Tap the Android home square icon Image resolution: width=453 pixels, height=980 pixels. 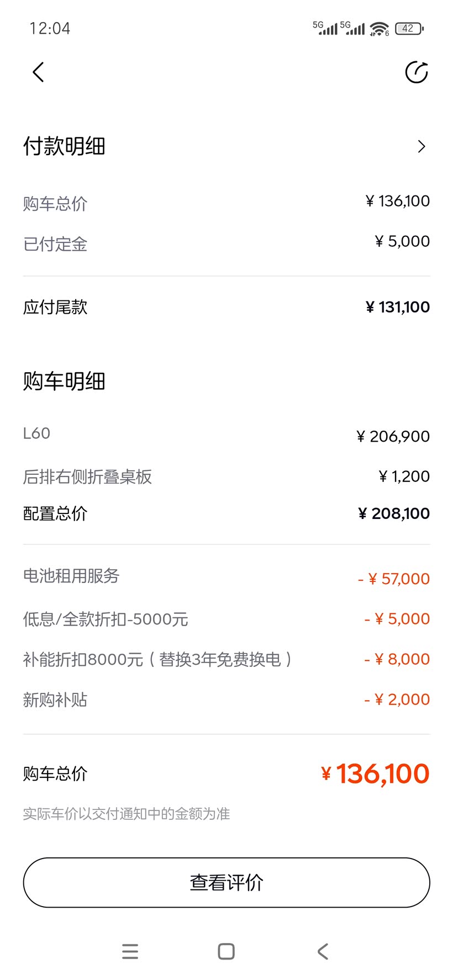[x=227, y=951]
